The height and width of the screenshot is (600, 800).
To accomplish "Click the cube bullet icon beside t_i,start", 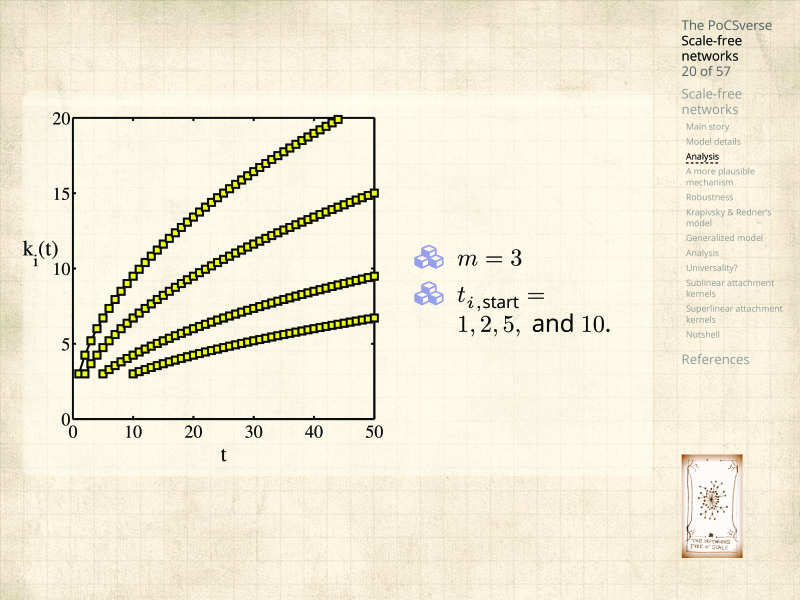I will 429,293.
